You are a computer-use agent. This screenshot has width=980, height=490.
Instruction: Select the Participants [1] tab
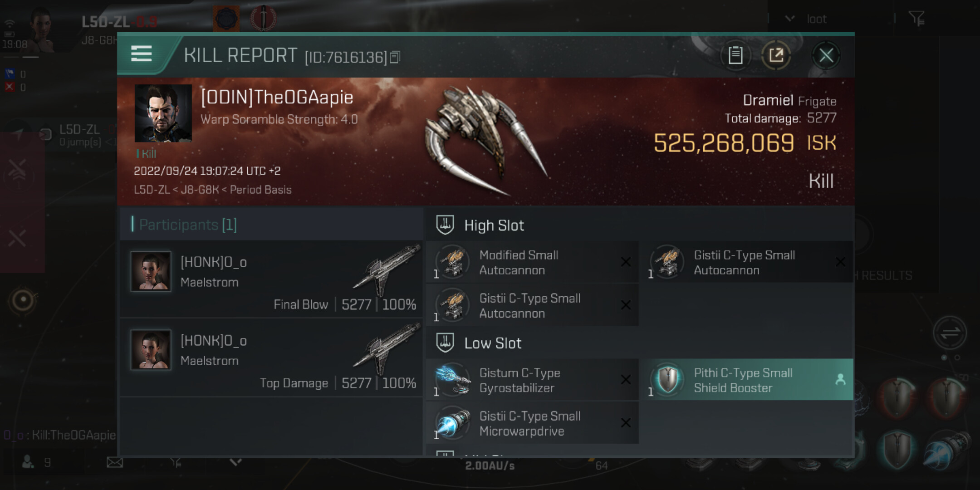(187, 225)
